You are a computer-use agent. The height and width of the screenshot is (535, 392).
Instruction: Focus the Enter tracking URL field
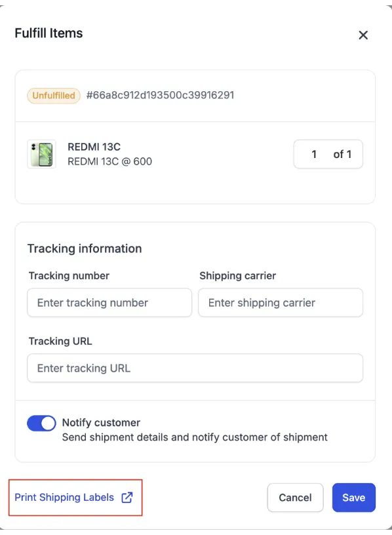[195, 368]
